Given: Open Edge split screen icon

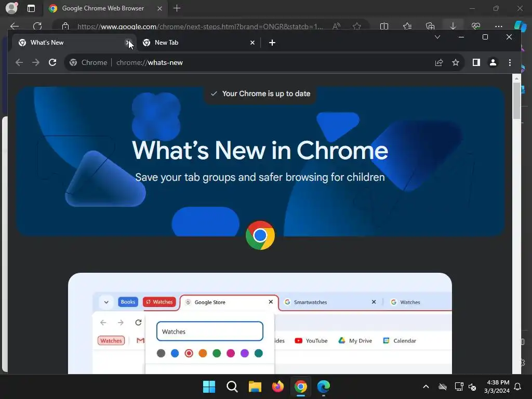Looking at the screenshot, I should [384, 26].
